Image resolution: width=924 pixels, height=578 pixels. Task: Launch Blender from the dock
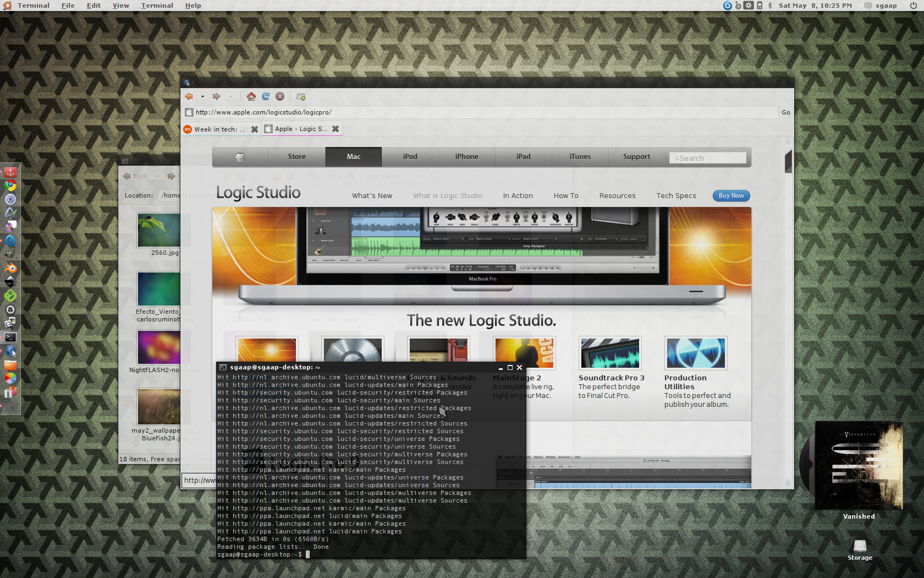coord(10,268)
